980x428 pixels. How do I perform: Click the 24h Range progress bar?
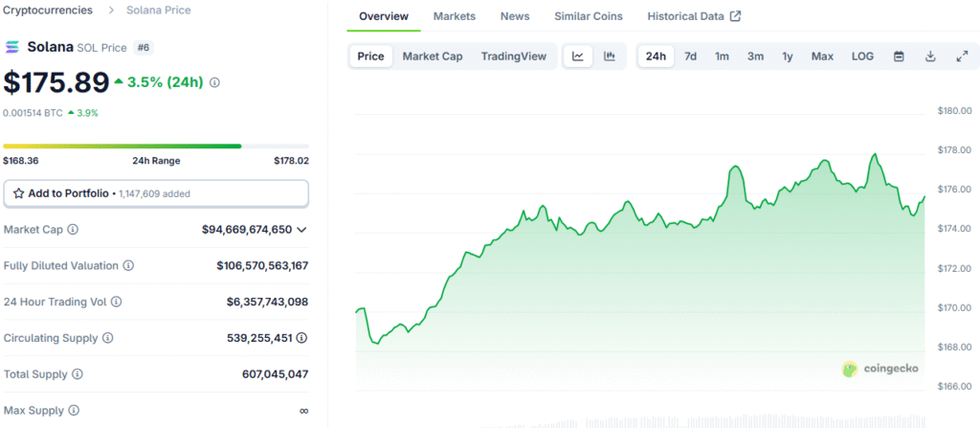pos(156,146)
